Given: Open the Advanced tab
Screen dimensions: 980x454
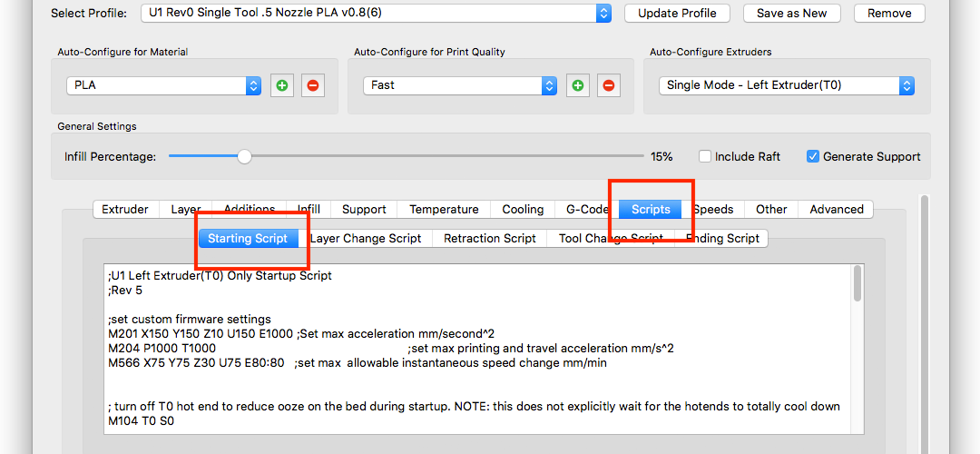Looking at the screenshot, I should click(x=836, y=209).
